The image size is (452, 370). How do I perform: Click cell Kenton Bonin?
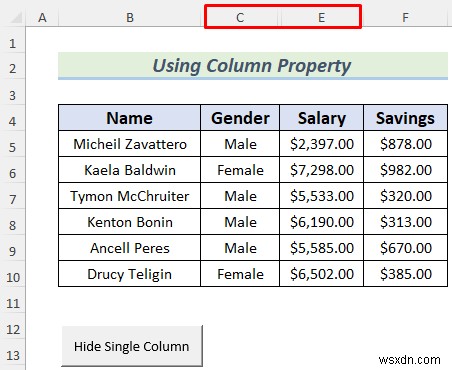(x=130, y=222)
